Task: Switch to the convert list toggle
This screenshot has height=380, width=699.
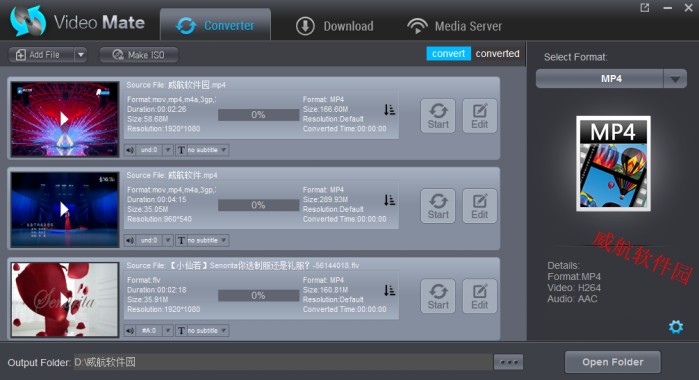Action: (x=448, y=54)
